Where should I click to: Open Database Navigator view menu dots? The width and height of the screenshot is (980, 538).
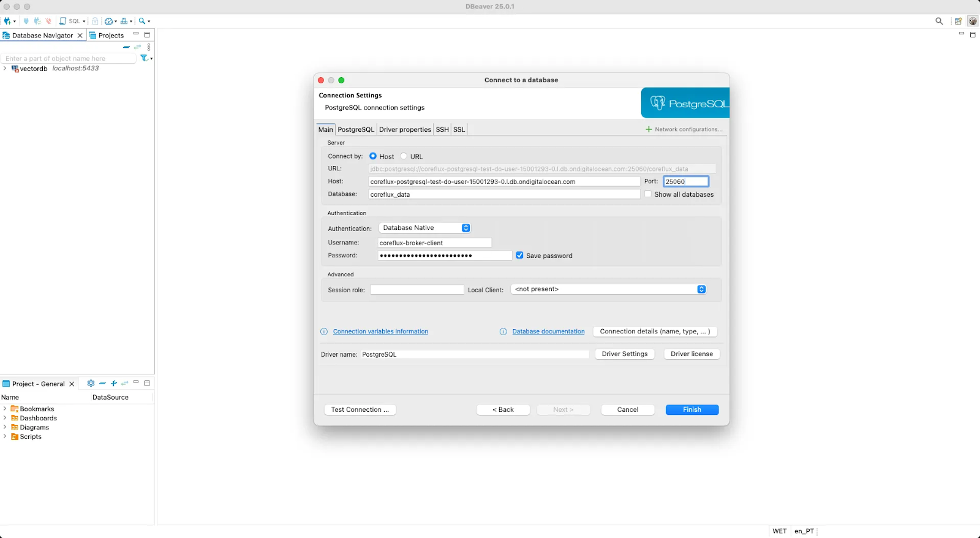point(149,47)
